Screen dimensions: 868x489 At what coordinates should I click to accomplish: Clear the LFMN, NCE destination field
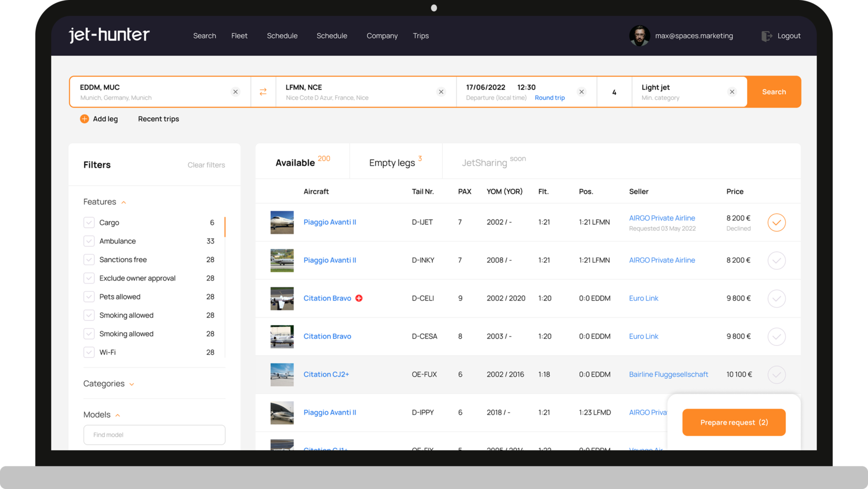pyautogui.click(x=441, y=92)
